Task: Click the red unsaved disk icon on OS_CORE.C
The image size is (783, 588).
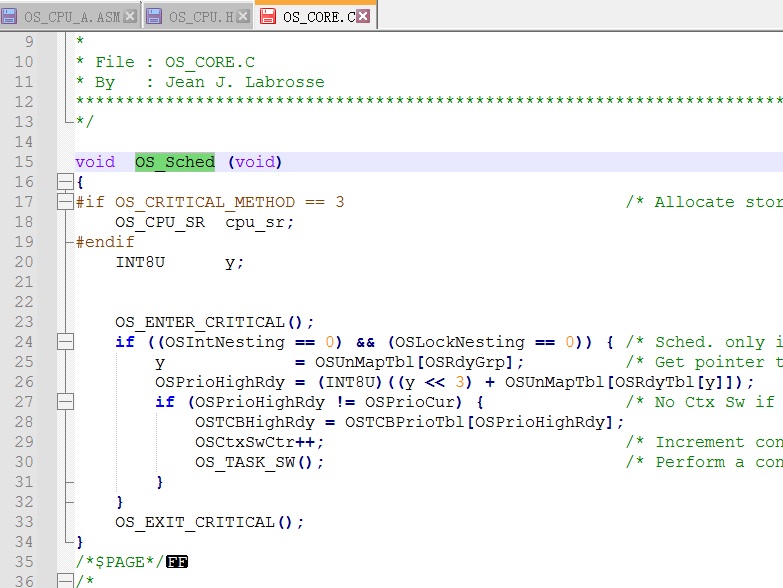Action: tap(268, 16)
